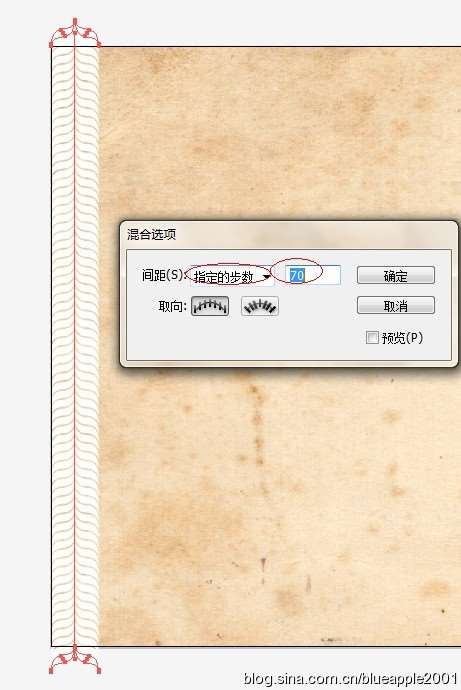
Task: Click the 间距(S) label
Action: (x=162, y=275)
